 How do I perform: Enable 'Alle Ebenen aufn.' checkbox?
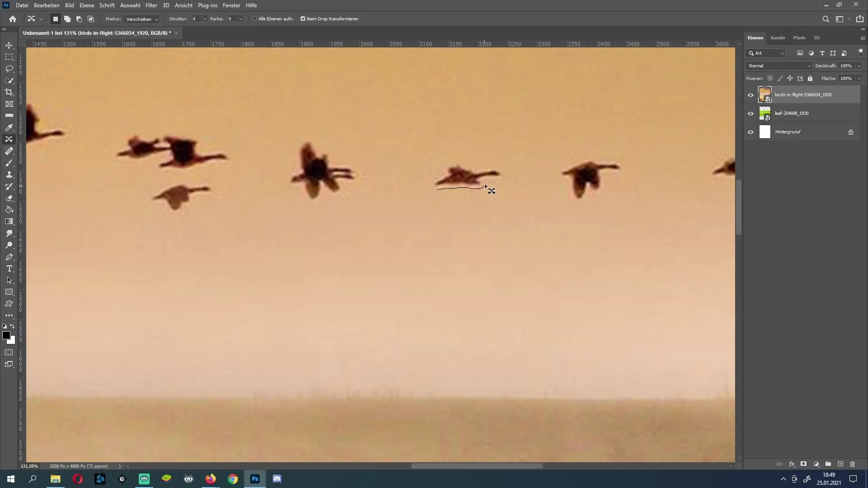(x=255, y=19)
